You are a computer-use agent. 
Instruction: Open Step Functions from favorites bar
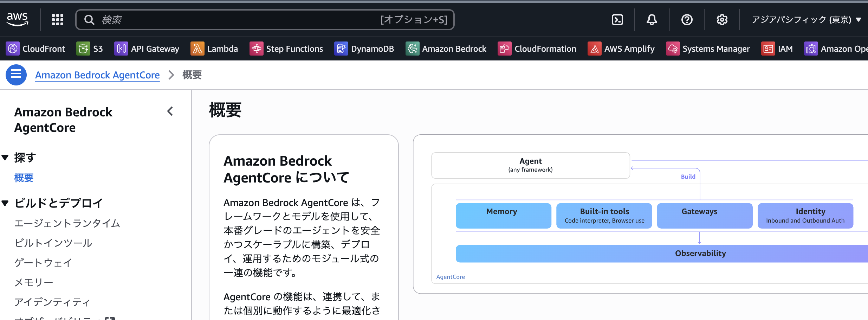pyautogui.click(x=286, y=49)
